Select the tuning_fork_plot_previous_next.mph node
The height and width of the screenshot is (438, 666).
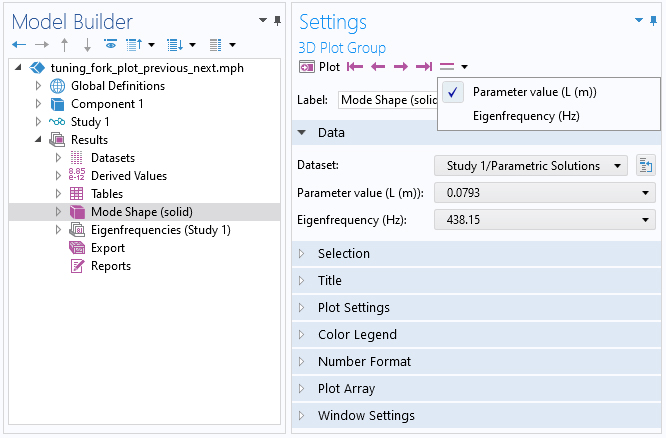[147, 68]
